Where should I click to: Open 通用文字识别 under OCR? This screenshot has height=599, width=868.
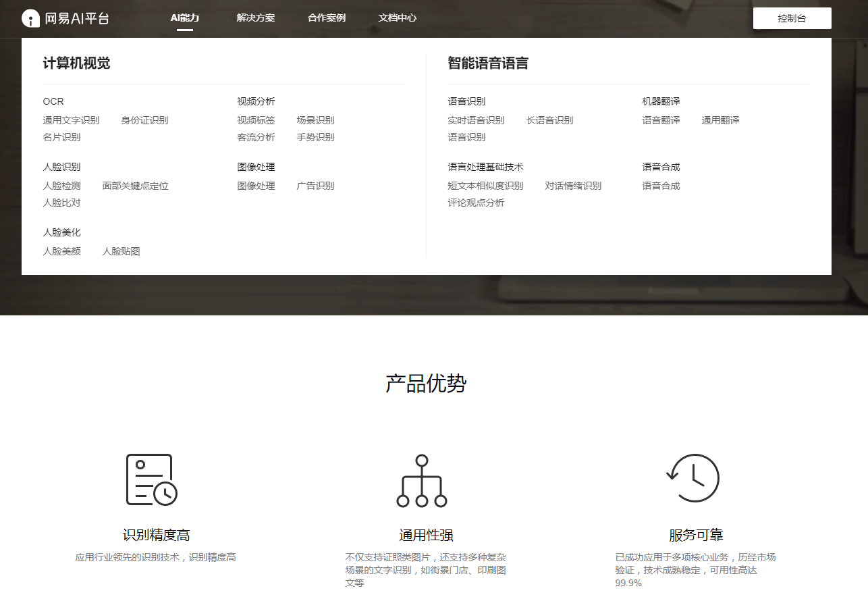72,120
